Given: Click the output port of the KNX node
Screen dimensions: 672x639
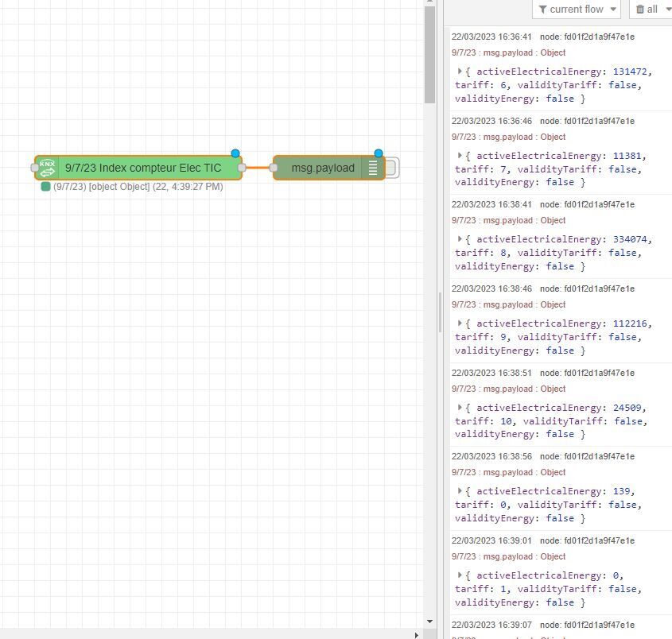Looking at the screenshot, I should (x=242, y=168).
